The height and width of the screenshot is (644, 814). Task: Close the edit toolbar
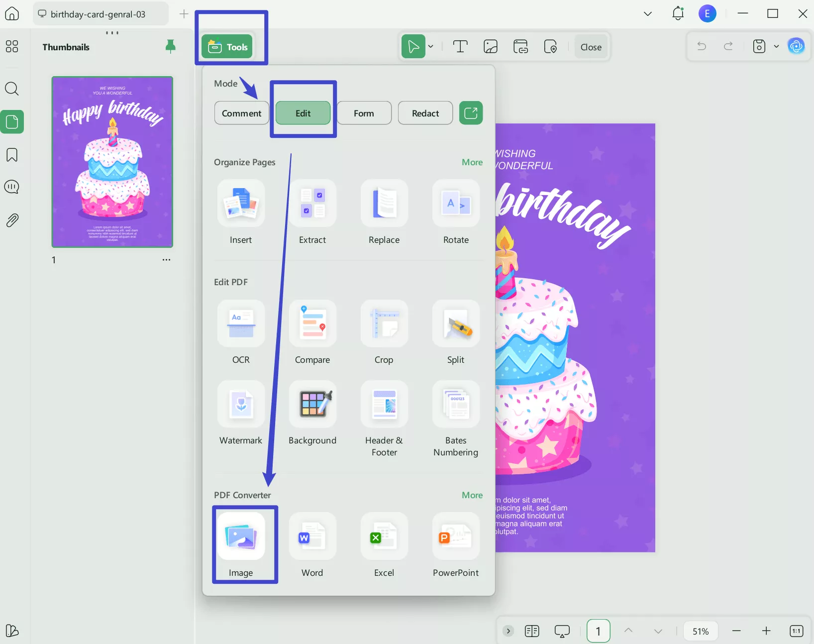tap(591, 47)
